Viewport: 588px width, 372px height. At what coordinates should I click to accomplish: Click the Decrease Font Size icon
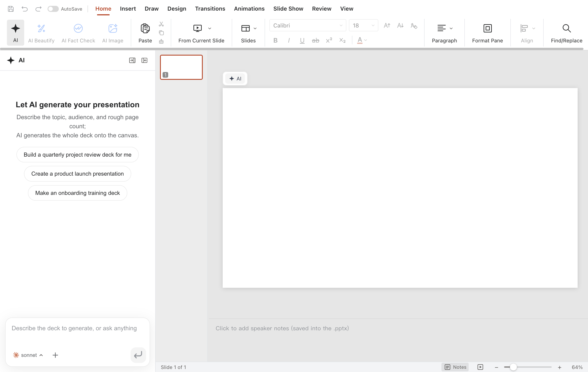pos(400,25)
